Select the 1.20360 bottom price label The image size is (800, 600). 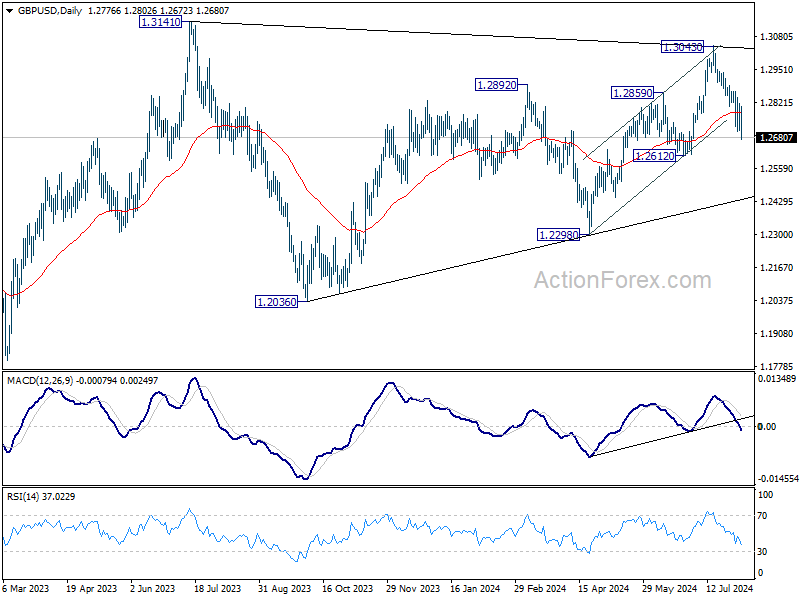click(x=276, y=302)
